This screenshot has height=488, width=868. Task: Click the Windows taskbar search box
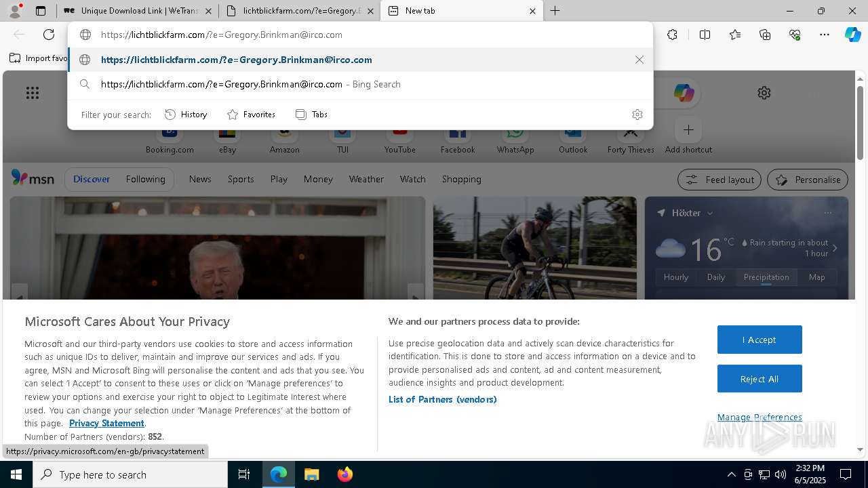(130, 474)
